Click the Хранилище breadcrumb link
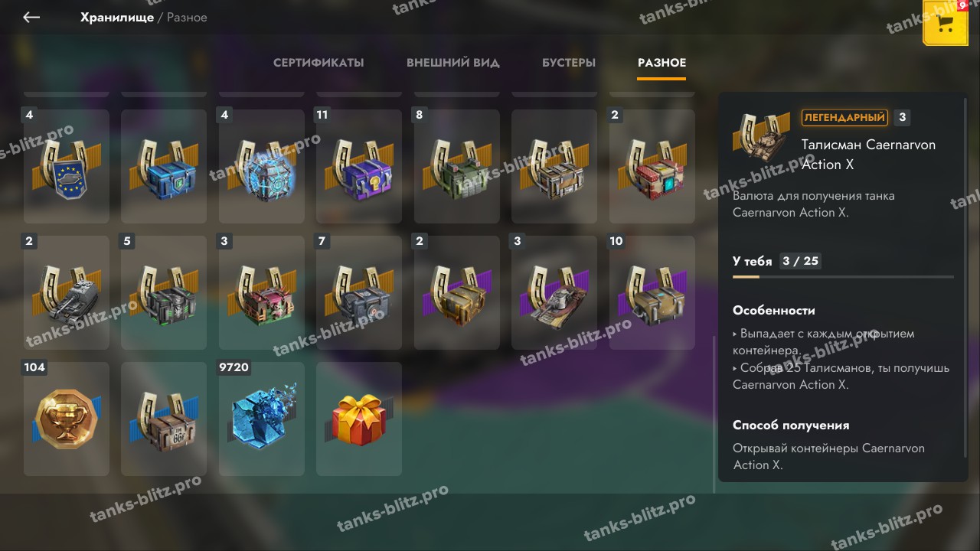Image resolution: width=980 pixels, height=551 pixels. [x=117, y=17]
